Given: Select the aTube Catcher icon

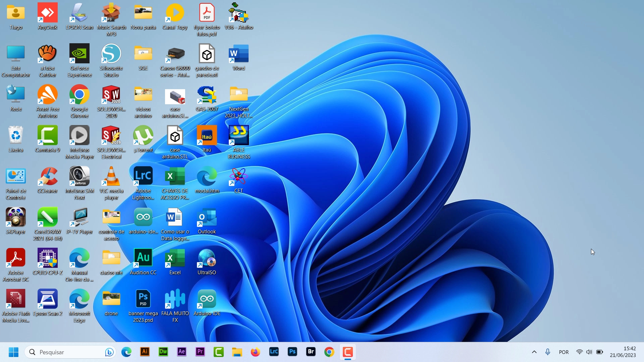Looking at the screenshot, I should 47,61.
